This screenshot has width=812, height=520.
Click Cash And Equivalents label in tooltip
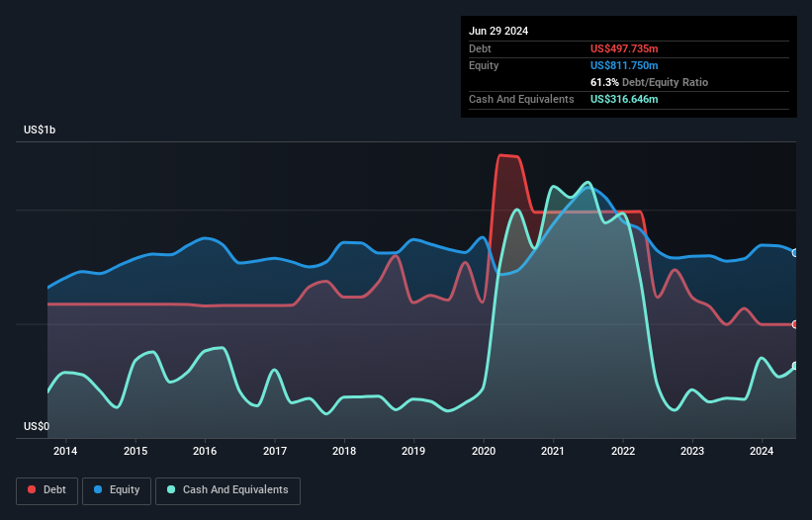pyautogui.click(x=521, y=99)
